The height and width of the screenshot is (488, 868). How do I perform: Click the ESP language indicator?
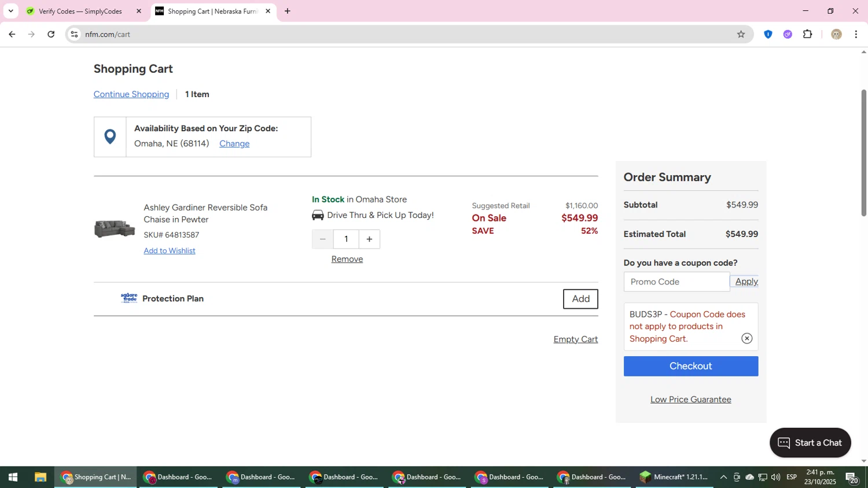coord(792,477)
